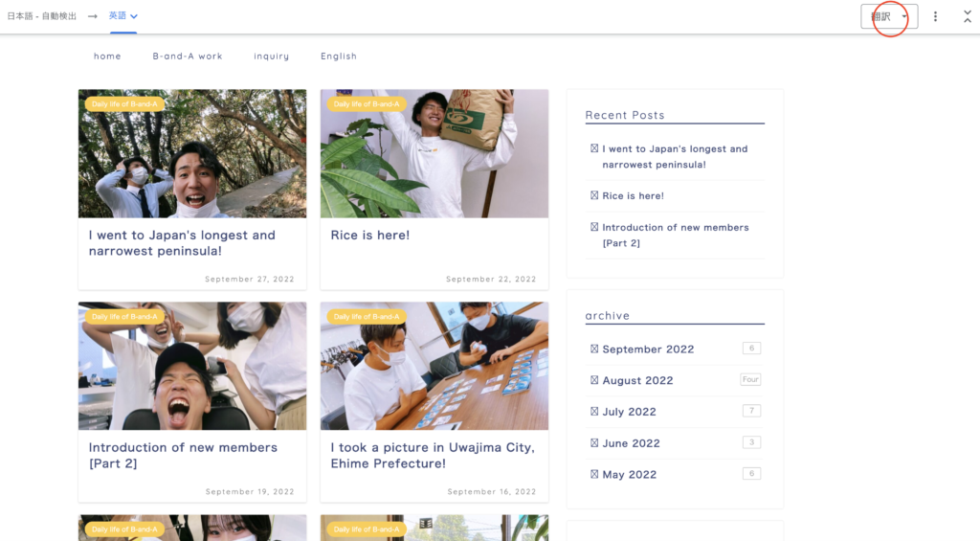Click the icon beside July 2022

click(594, 412)
